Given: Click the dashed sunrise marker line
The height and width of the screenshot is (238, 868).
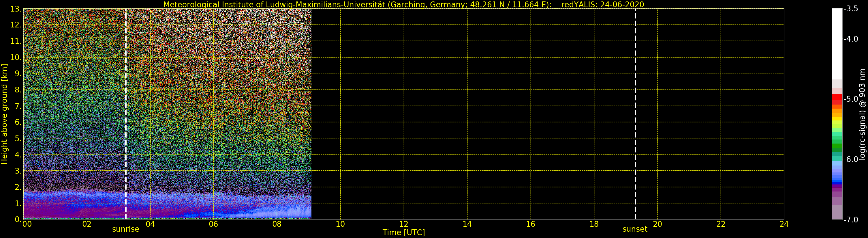Looking at the screenshot, I should [x=126, y=114].
